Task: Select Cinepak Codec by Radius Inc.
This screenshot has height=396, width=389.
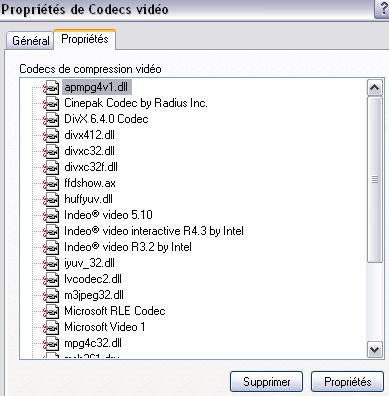Action: pos(136,103)
